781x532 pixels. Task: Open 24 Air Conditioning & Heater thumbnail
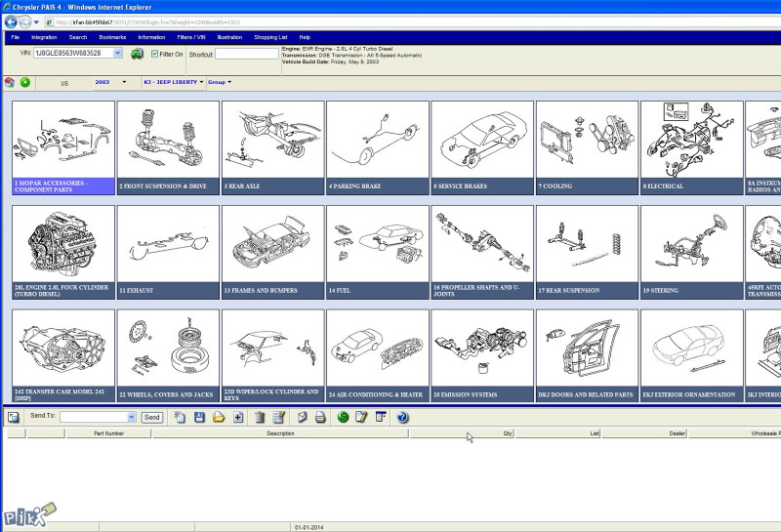click(378, 355)
